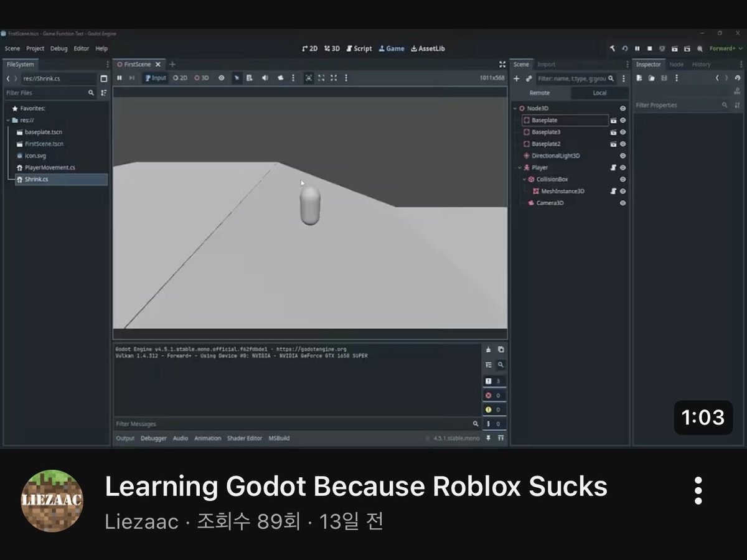Open the MSBuild bottom panel
Image resolution: width=747 pixels, height=560 pixels.
279,438
